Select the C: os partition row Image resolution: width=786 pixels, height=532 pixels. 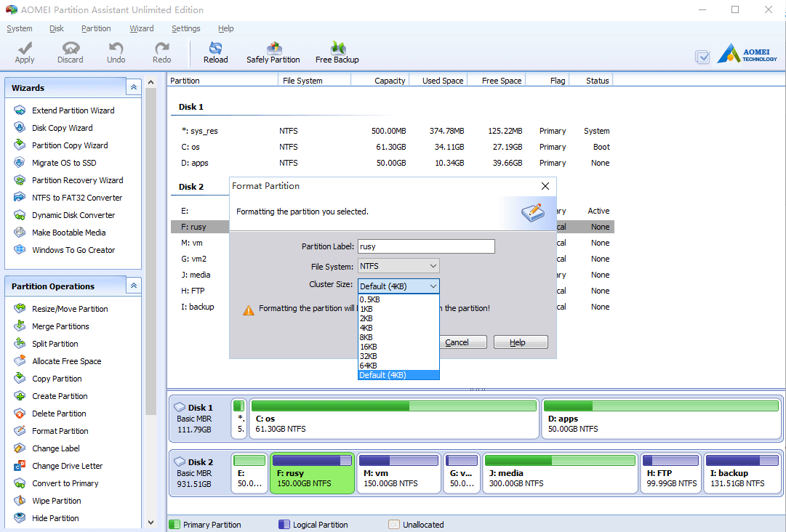coord(393,147)
